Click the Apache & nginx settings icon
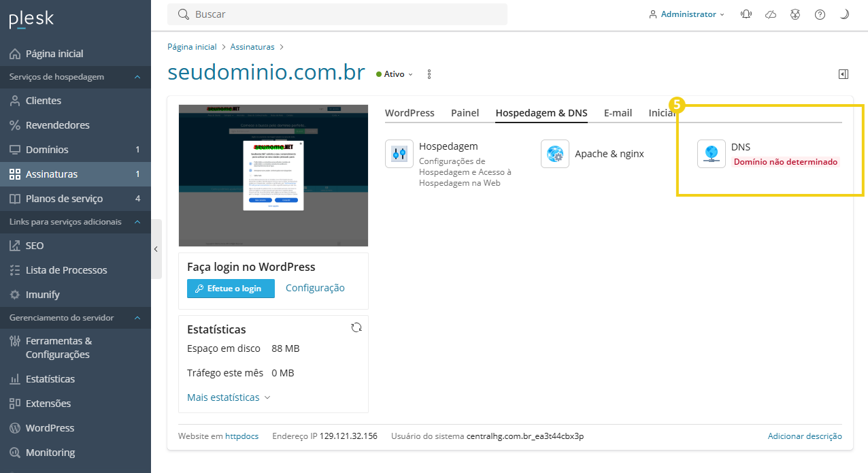This screenshot has width=868, height=473. [554, 154]
